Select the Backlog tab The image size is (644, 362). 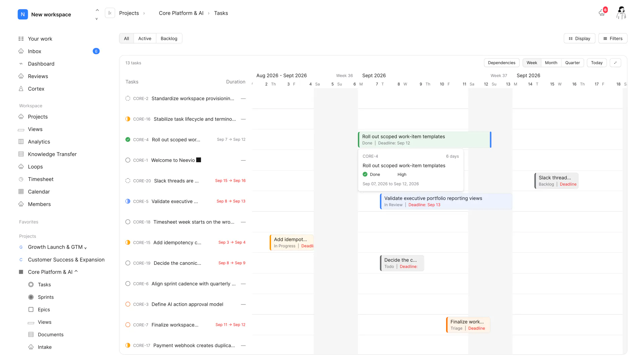coord(169,39)
